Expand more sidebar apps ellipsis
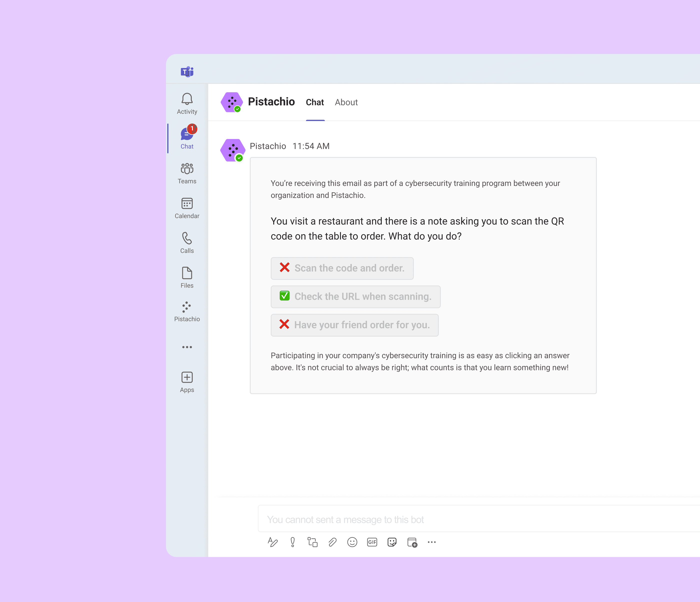This screenshot has width=700, height=602. [x=187, y=347]
